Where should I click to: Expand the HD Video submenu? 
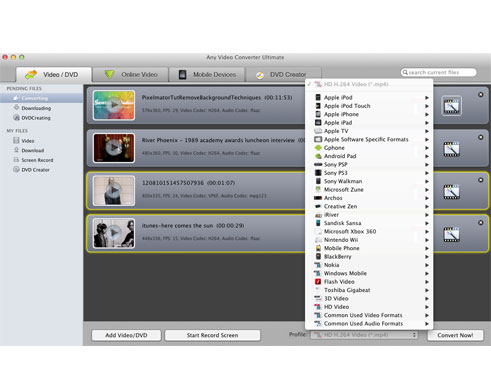[x=369, y=307]
